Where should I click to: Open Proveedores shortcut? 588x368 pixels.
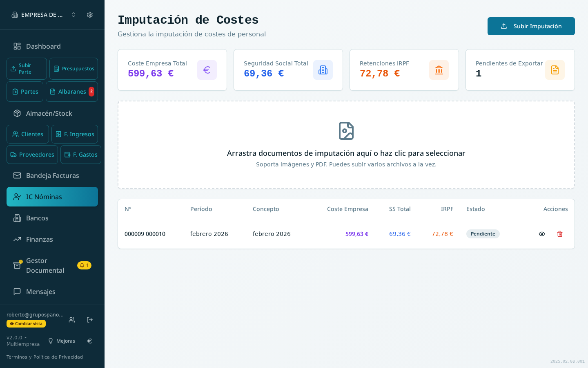pyautogui.click(x=32, y=155)
